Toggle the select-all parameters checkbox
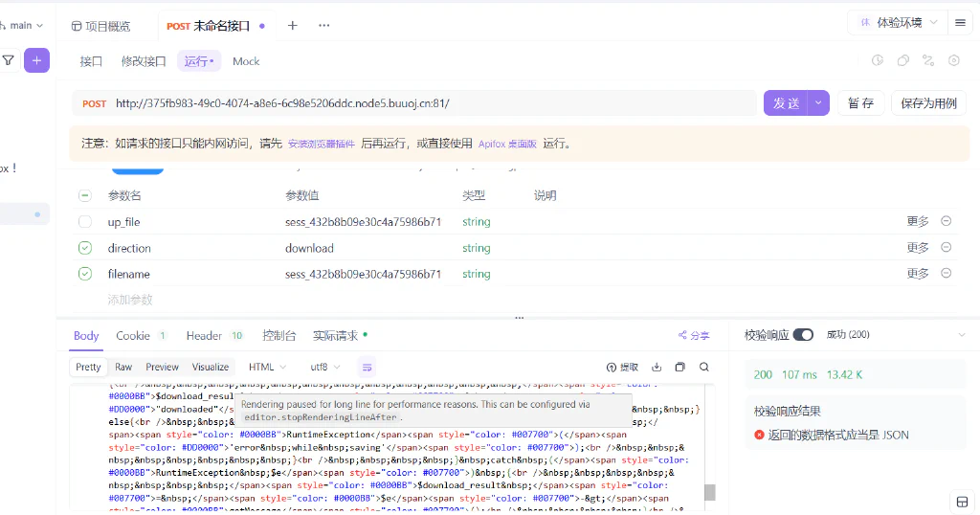The image size is (980, 515). [85, 195]
